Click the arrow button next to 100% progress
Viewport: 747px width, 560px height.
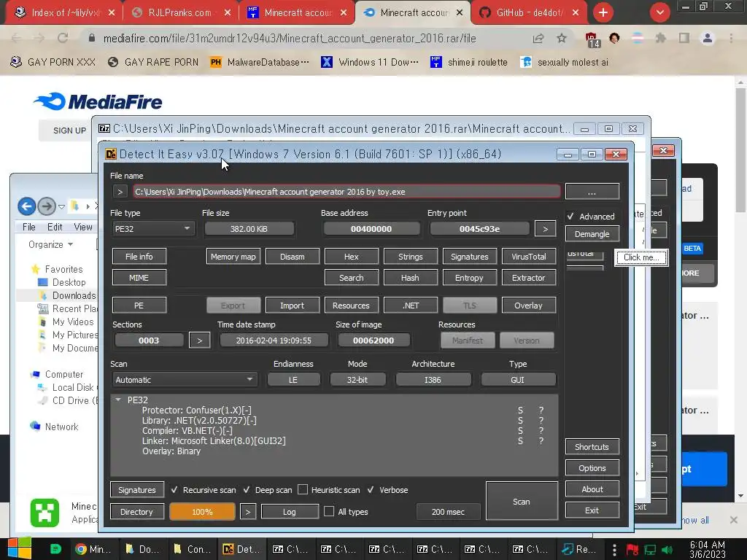[x=248, y=512]
